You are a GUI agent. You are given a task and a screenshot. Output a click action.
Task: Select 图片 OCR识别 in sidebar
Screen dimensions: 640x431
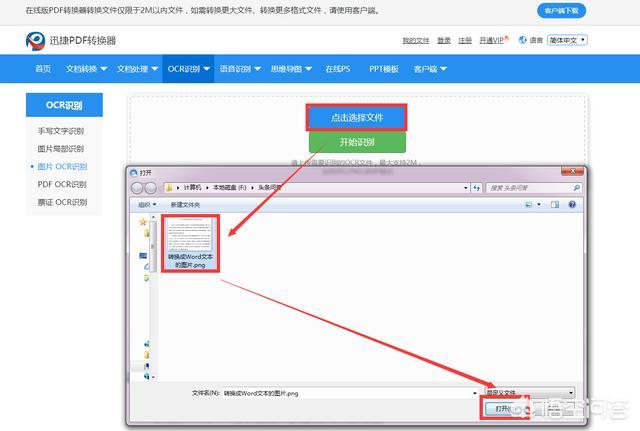point(62,167)
